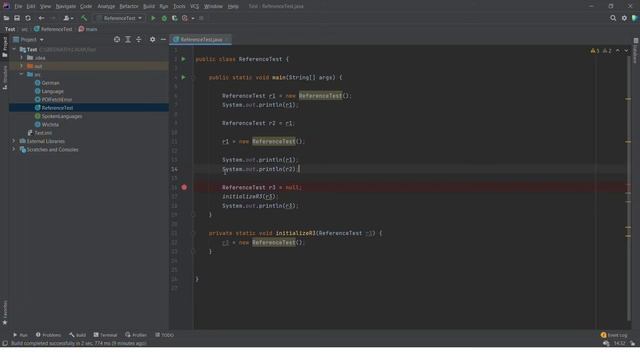The image size is (640, 360).
Task: Click the Profiler run icon
Action: point(185,18)
